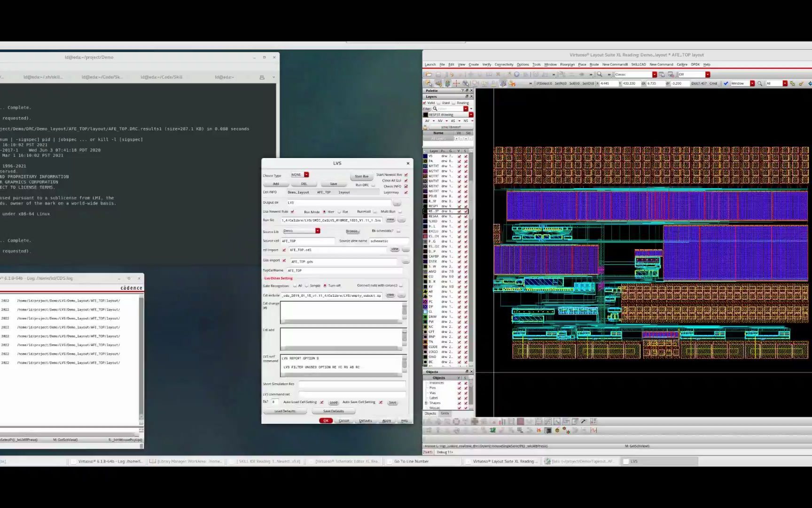Click the select-mode arrow icon on second toolbar row
The width and height of the screenshot is (812, 508).
coord(429,83)
